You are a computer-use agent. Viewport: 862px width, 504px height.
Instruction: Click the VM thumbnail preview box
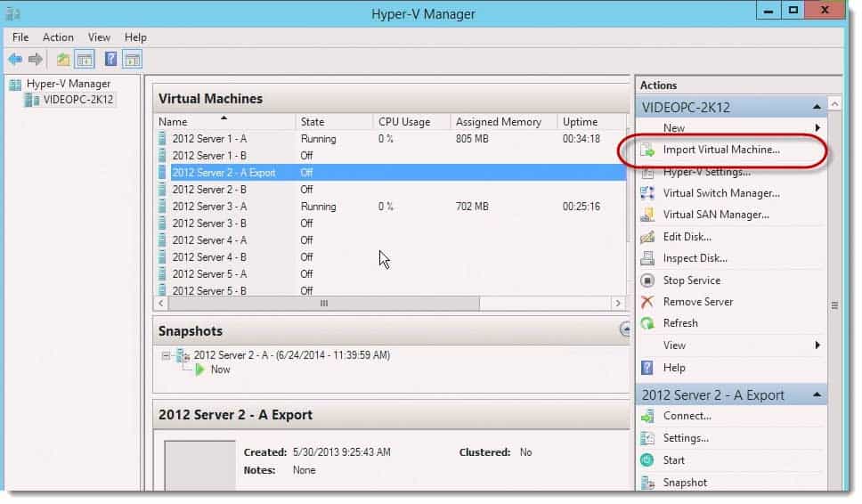200,465
